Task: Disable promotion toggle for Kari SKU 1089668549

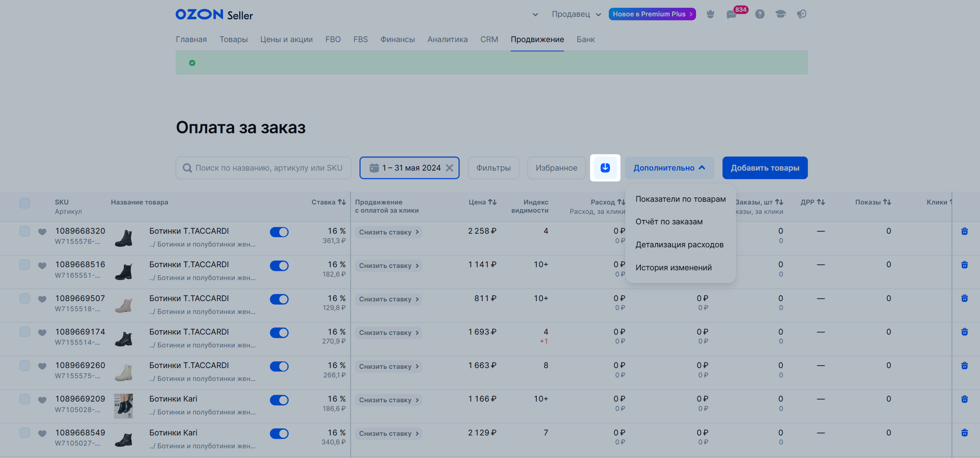Action: 279,433
